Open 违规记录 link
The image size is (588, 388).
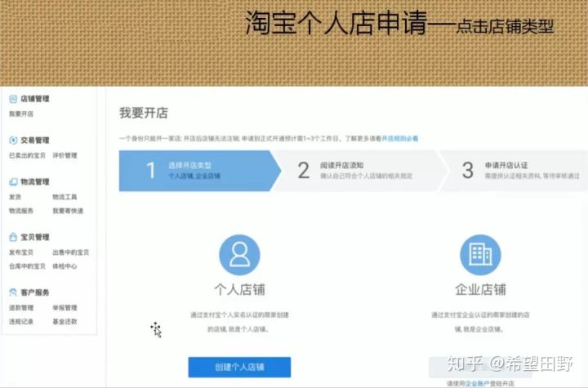pyautogui.click(x=21, y=321)
